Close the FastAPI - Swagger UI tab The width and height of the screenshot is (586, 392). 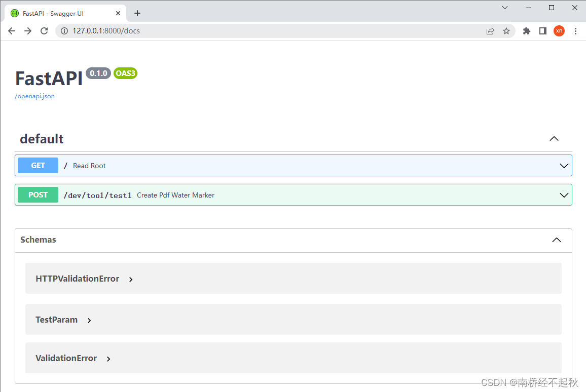(118, 13)
